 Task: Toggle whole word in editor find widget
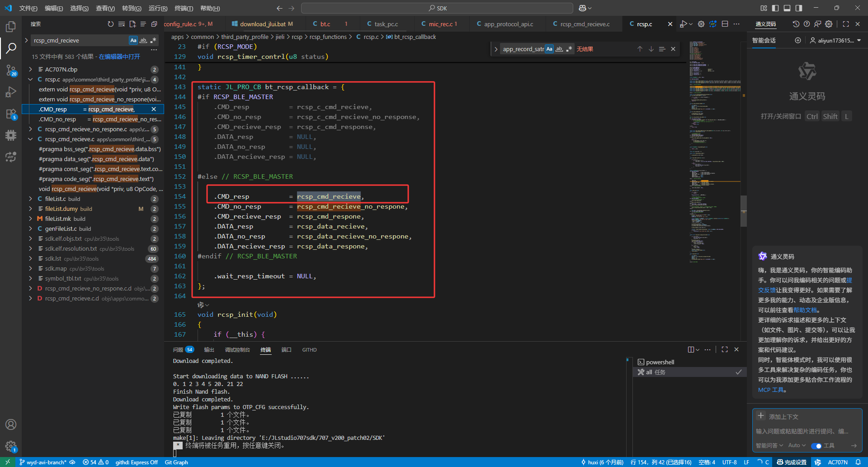click(x=559, y=49)
